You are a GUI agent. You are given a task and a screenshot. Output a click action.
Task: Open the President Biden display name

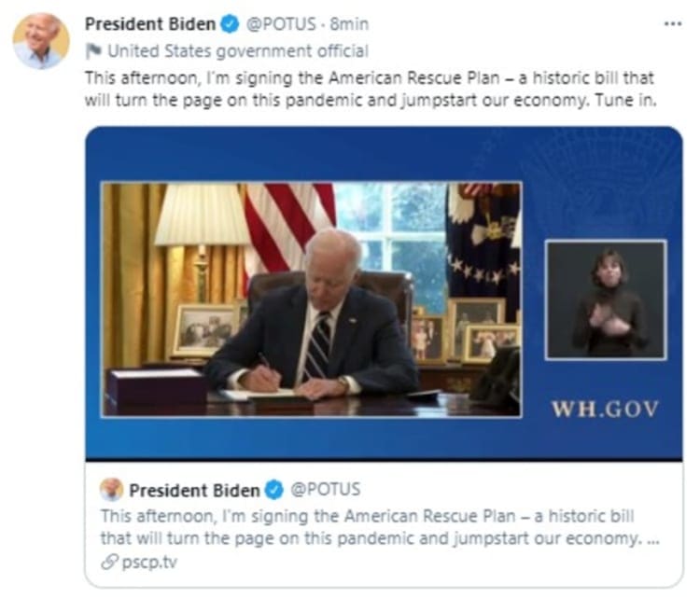coord(150,24)
